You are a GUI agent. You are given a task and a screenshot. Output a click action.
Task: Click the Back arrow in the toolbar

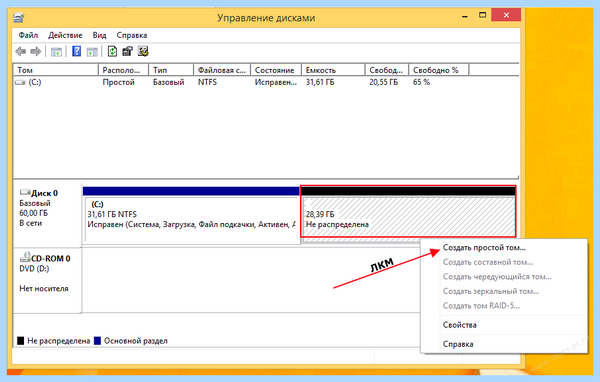[21, 51]
